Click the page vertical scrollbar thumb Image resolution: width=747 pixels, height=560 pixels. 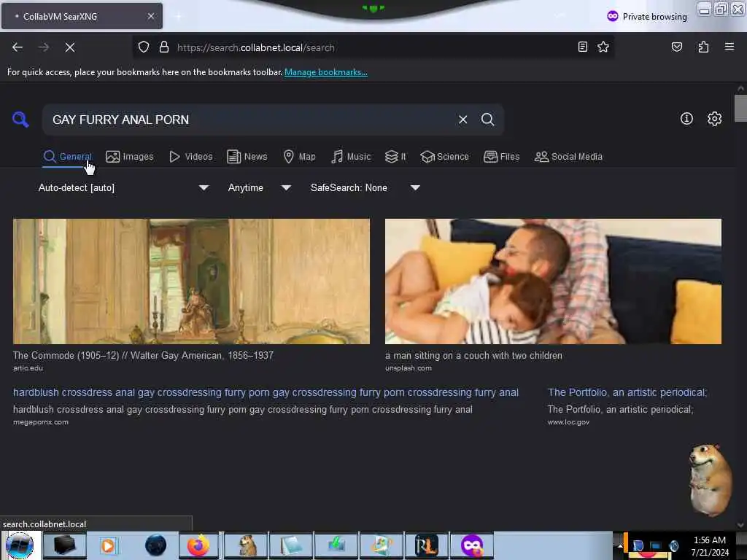click(740, 108)
